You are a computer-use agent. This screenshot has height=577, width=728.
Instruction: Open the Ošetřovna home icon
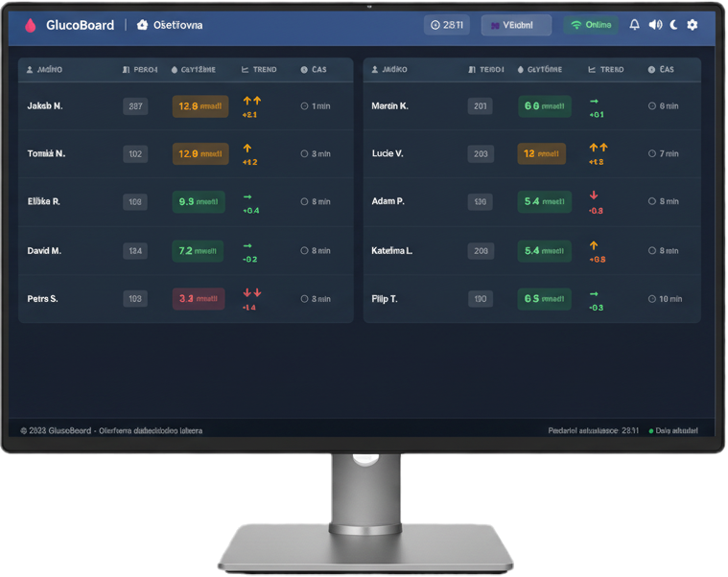click(142, 25)
